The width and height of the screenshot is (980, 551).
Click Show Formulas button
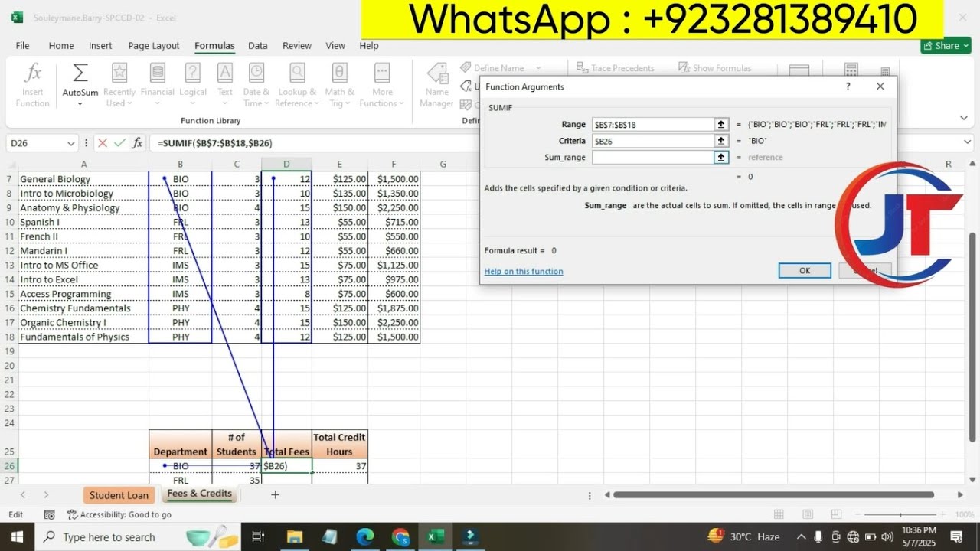(x=714, y=68)
